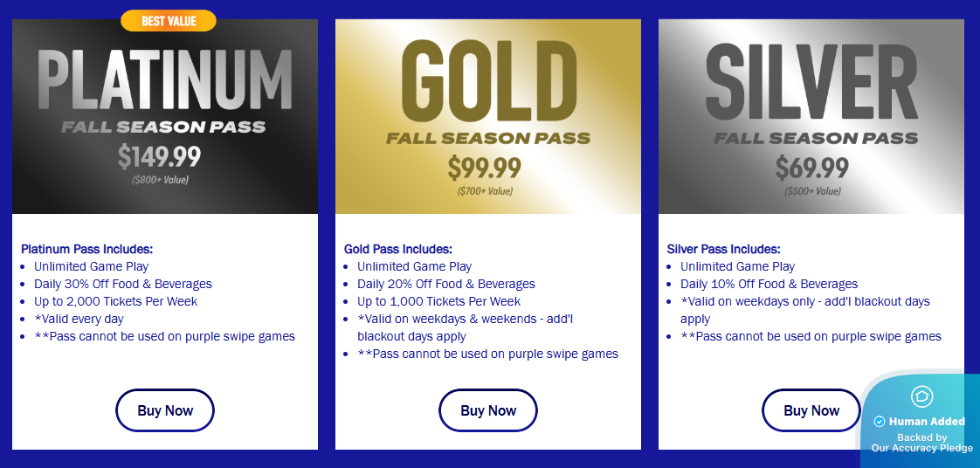
Task: Click the Gold Pass Includes heading
Action: tap(398, 249)
